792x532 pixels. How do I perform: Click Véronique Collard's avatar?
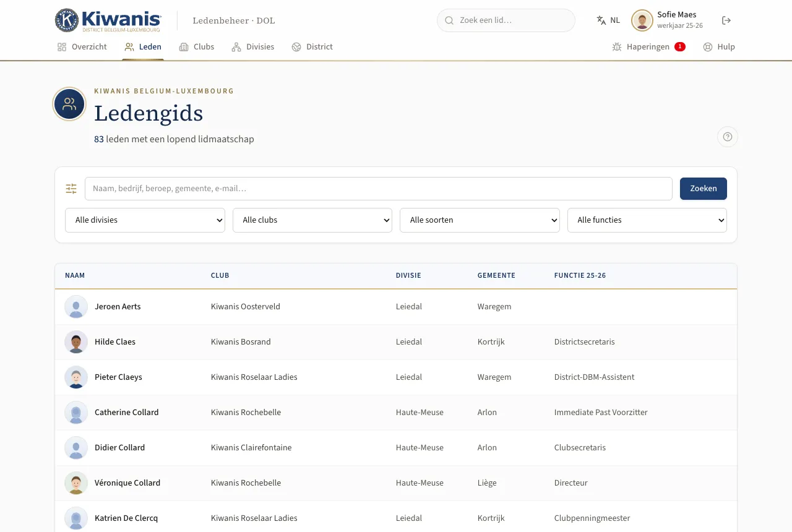[76, 483]
